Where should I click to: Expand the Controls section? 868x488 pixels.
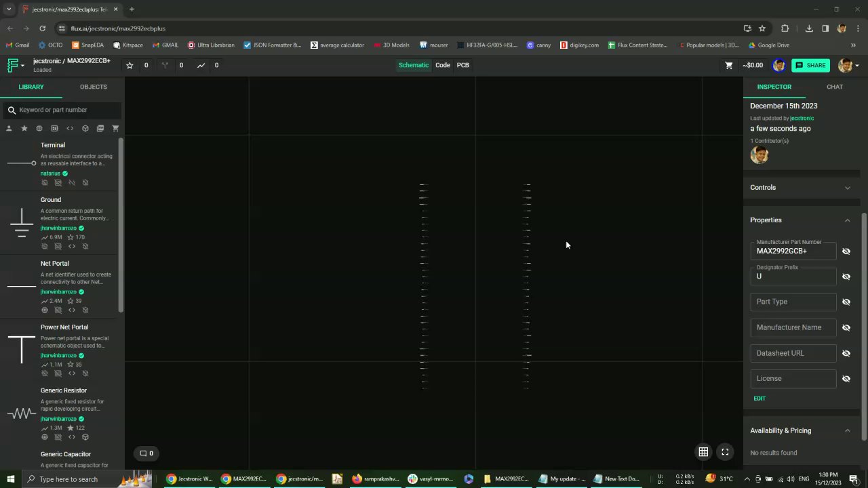coord(801,187)
